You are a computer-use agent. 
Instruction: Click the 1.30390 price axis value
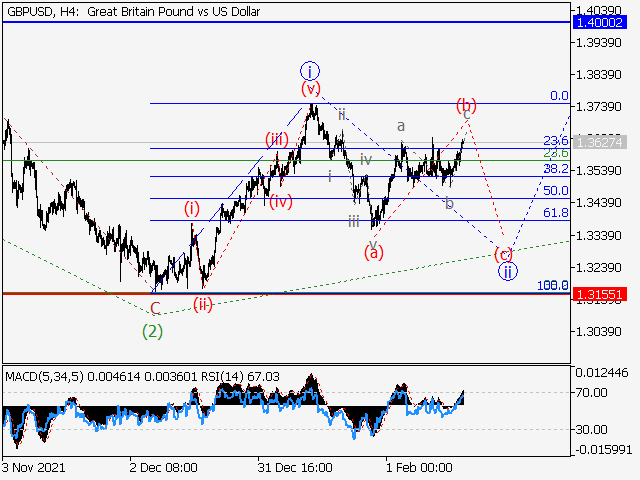pos(598,331)
